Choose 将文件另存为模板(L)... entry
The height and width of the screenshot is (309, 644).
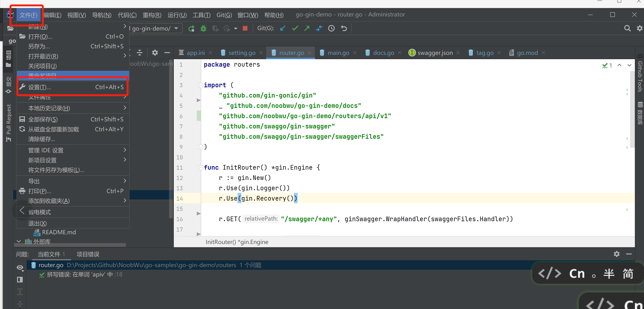coord(73,170)
